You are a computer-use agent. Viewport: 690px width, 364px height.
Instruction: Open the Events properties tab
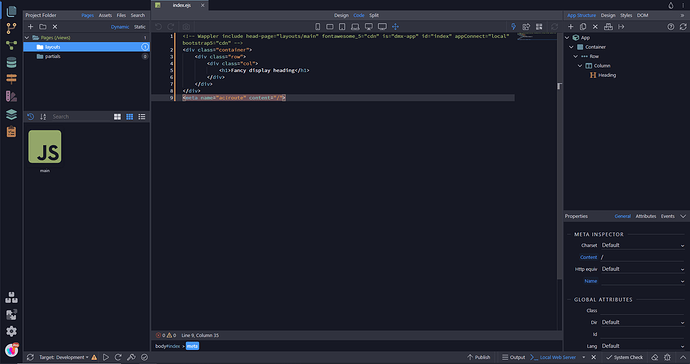coord(668,216)
